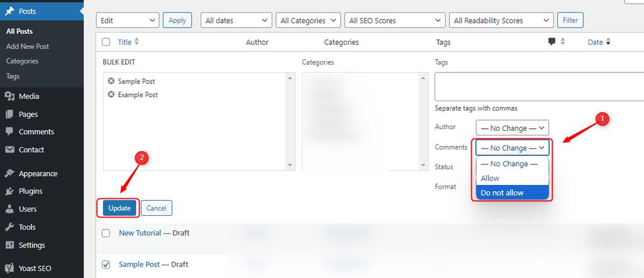Open the Author No Change dropdown
Image resolution: width=644 pixels, height=278 pixels.
[513, 128]
